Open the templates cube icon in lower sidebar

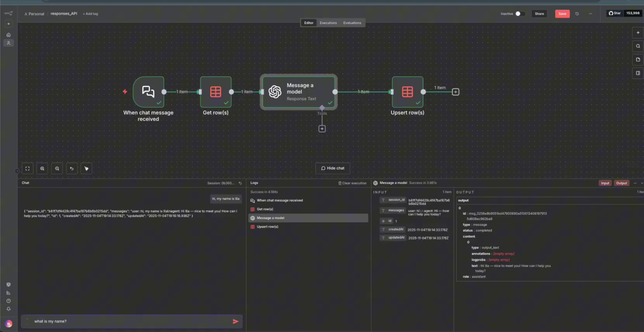tap(9, 285)
